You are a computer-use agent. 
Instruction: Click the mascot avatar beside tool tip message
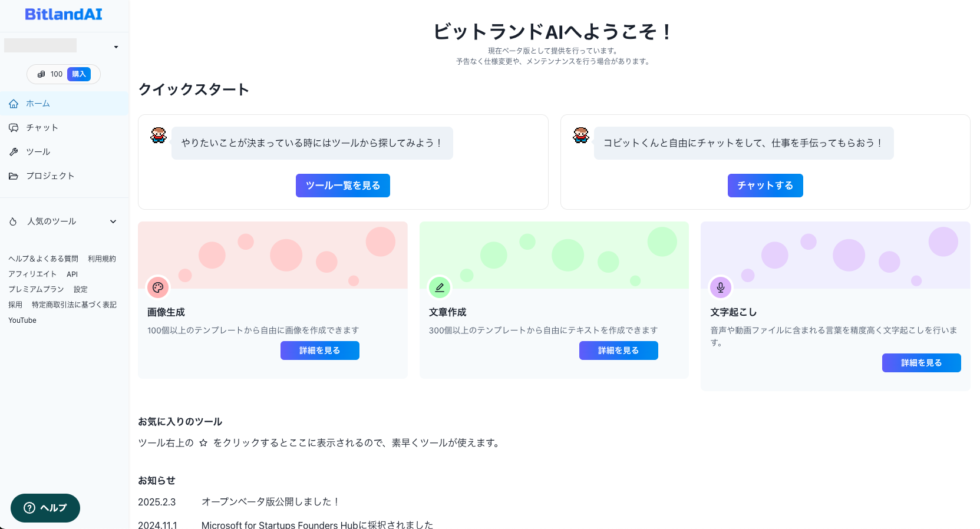click(159, 135)
